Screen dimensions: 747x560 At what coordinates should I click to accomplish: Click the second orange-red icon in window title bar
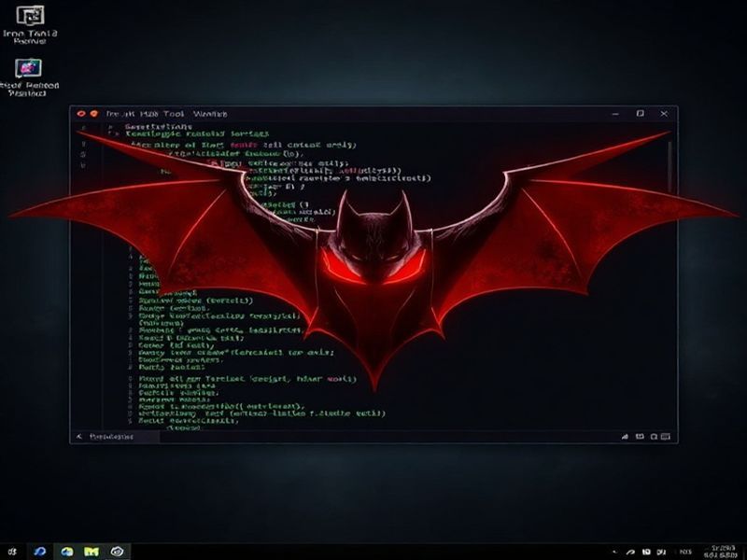[94, 113]
